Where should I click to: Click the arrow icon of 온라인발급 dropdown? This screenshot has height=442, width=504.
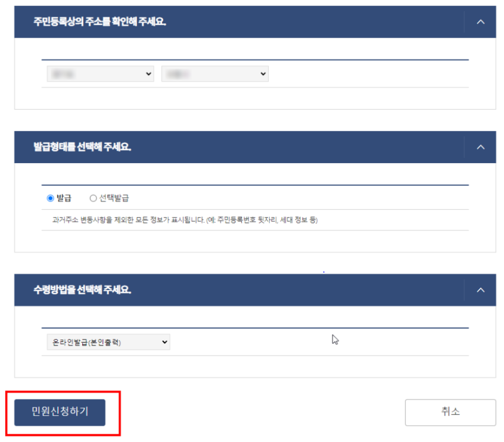[x=164, y=342]
